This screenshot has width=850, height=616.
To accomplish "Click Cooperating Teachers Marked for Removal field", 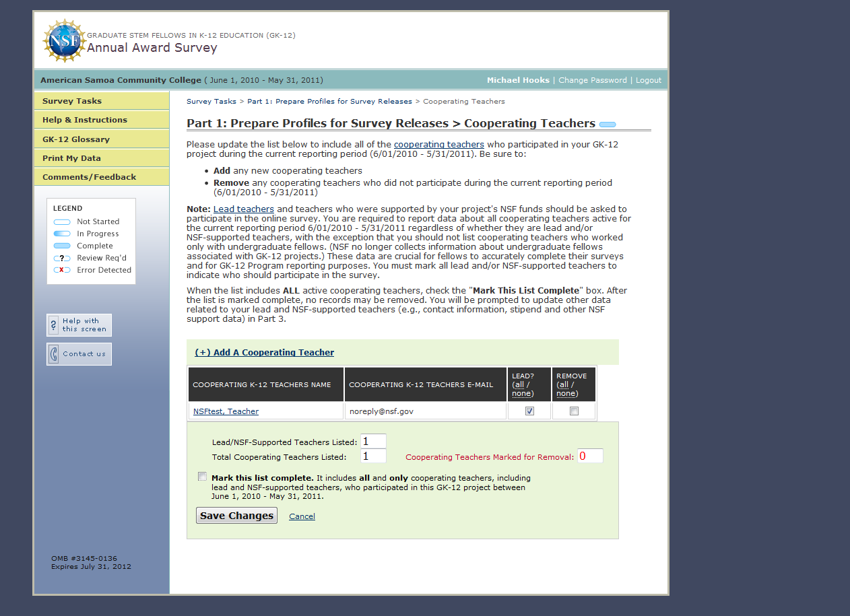I will [x=590, y=456].
